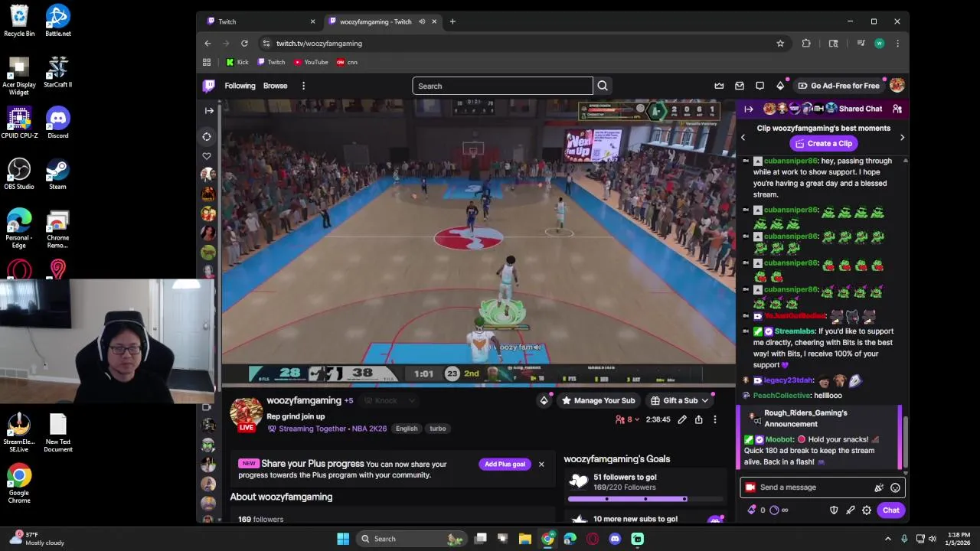Show hidden system tray icons chevron
Screen dimensions: 980x551
888,539
